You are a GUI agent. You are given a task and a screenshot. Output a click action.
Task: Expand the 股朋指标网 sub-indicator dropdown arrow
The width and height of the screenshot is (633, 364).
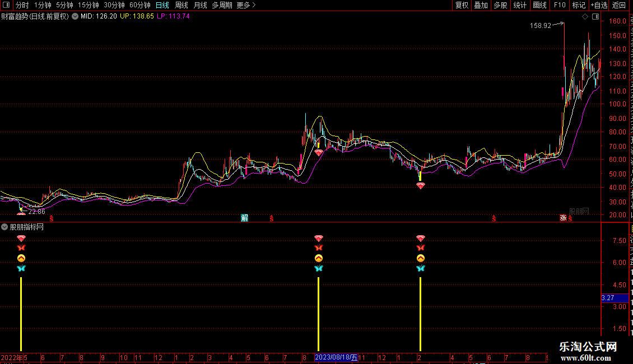tap(4, 227)
